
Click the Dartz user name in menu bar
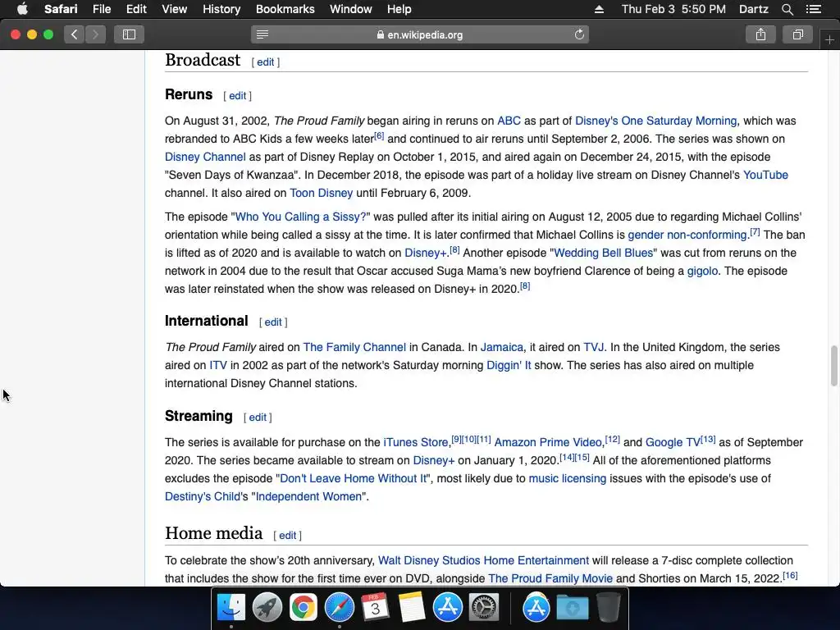tap(753, 9)
